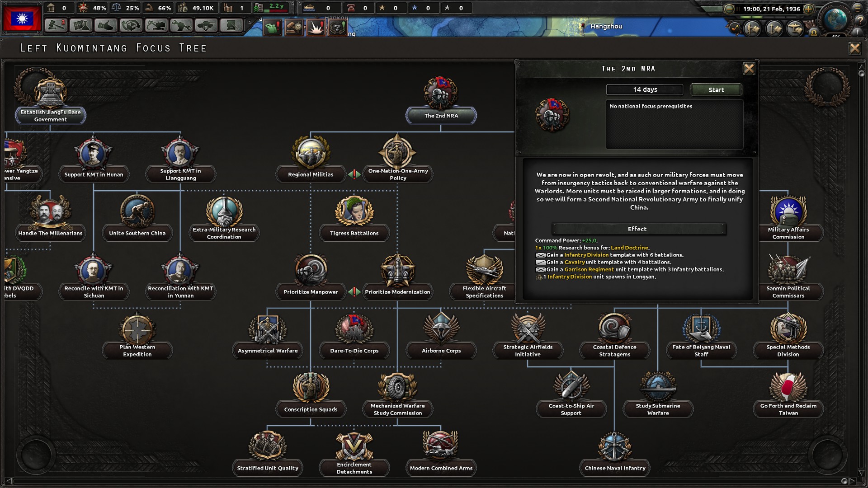868x488 pixels.
Task: Select Extra-Military Research Coordination focus
Action: click(x=224, y=218)
